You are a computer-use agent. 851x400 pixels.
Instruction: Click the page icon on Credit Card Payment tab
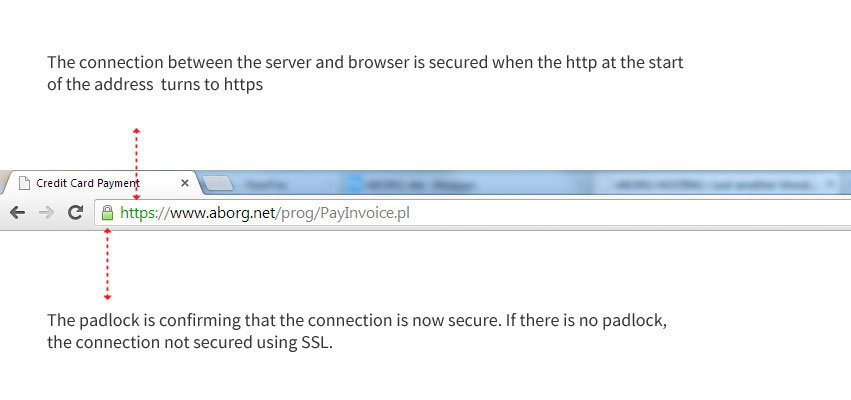[24, 184]
